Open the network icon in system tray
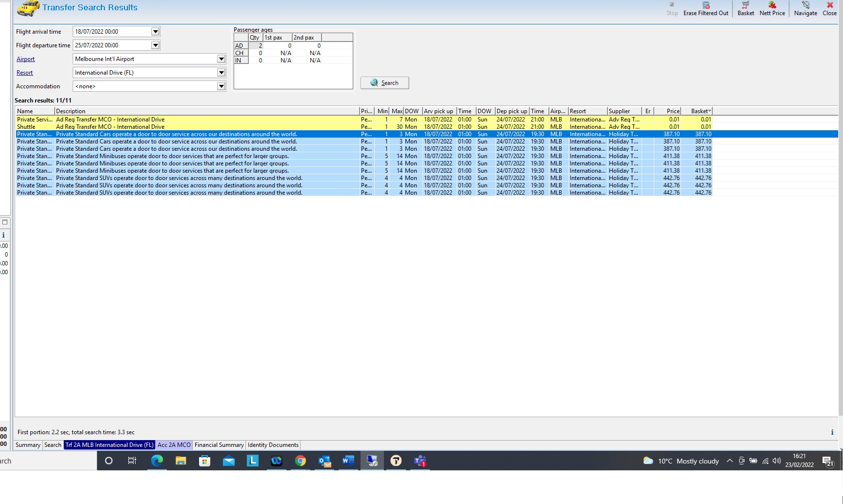Screen dimensions: 843x504 (x=765, y=461)
